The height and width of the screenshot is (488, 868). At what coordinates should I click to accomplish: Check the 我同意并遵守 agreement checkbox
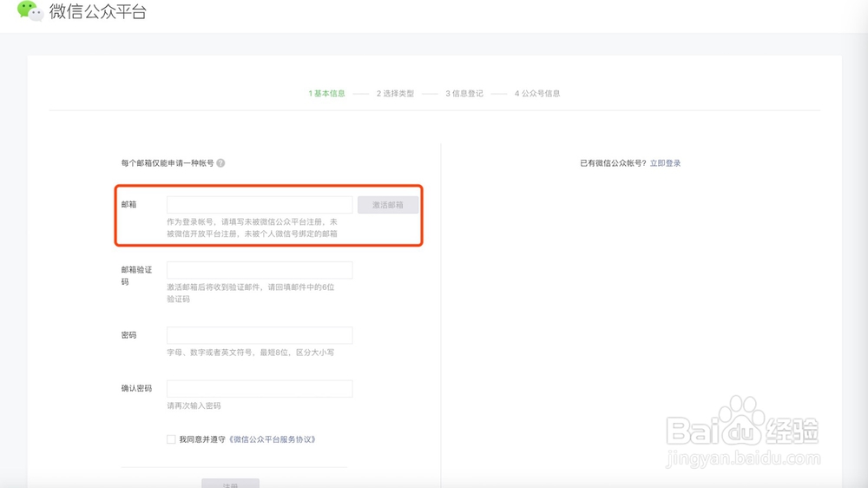171,439
